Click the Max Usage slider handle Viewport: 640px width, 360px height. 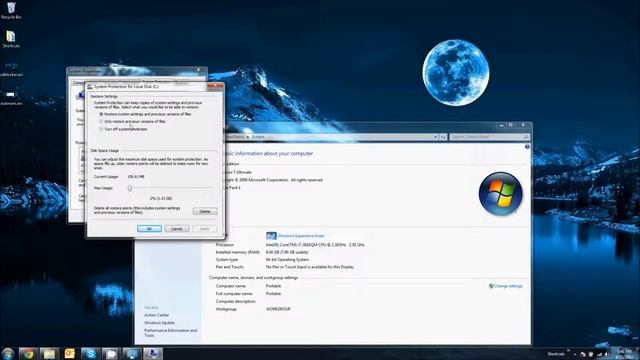click(x=129, y=188)
